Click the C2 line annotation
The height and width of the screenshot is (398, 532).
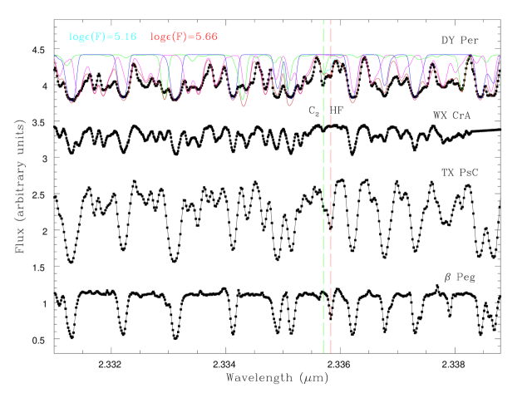click(314, 111)
